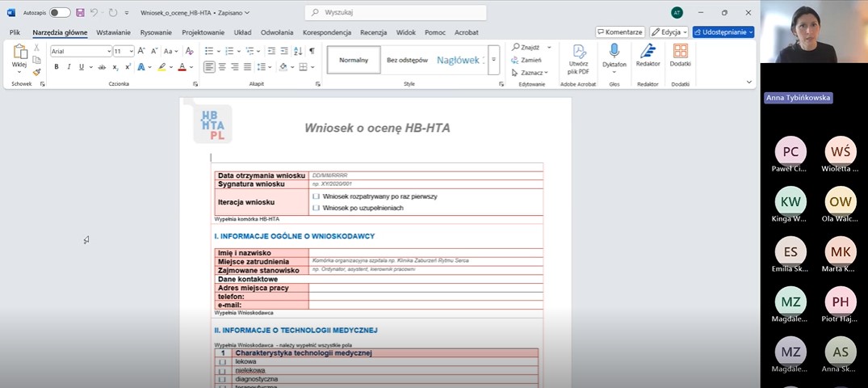Screen dimensions: 868x388
Task: Show paragraph marks (pilcrow)
Action: click(312, 51)
